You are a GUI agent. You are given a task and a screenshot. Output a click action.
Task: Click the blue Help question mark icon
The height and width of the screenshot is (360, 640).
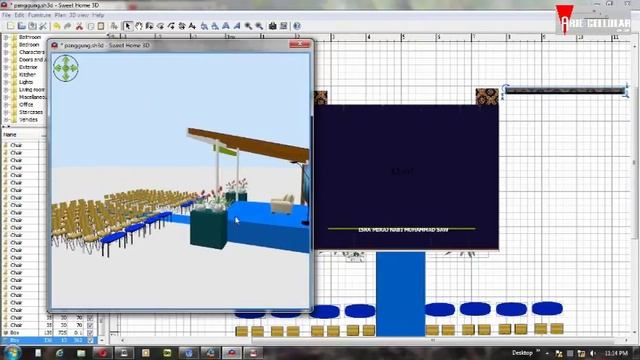point(297,26)
